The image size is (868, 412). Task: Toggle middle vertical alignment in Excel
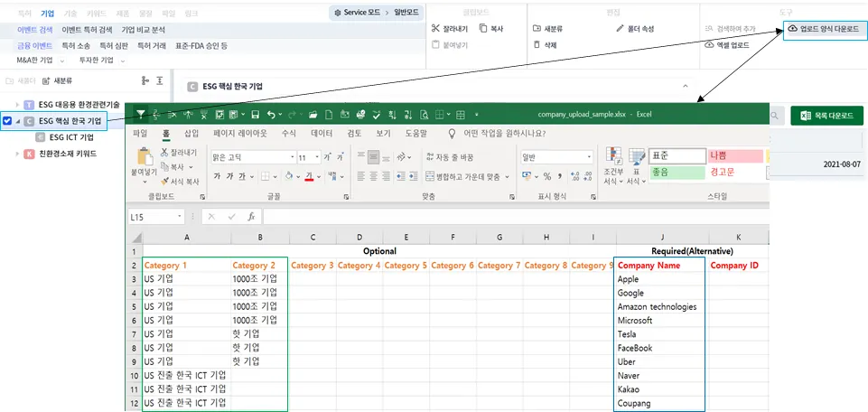coord(374,157)
